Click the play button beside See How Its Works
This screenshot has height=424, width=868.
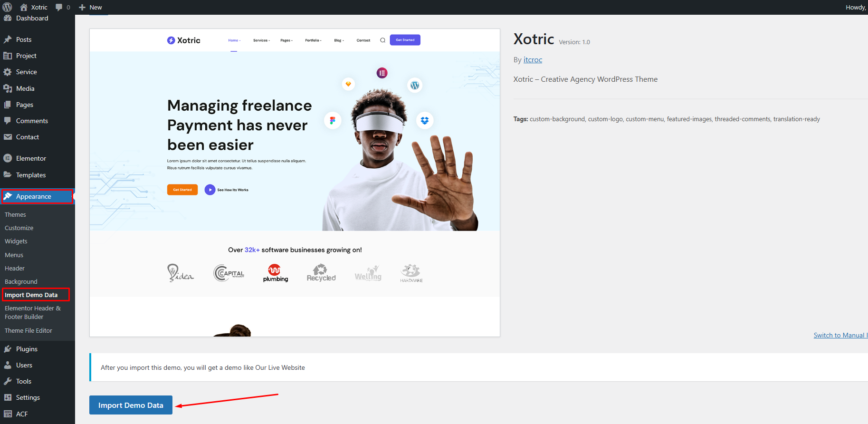(210, 190)
